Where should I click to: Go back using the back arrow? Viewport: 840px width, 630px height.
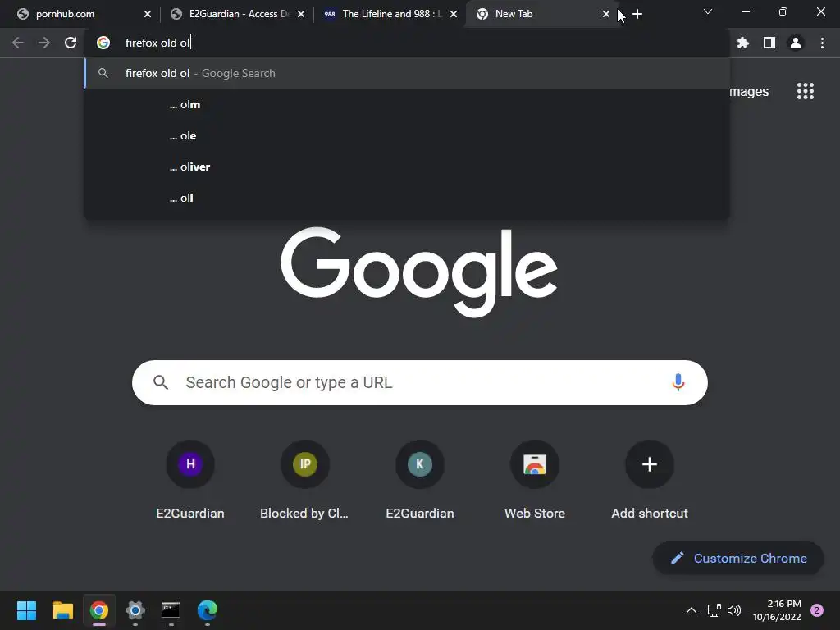18,43
